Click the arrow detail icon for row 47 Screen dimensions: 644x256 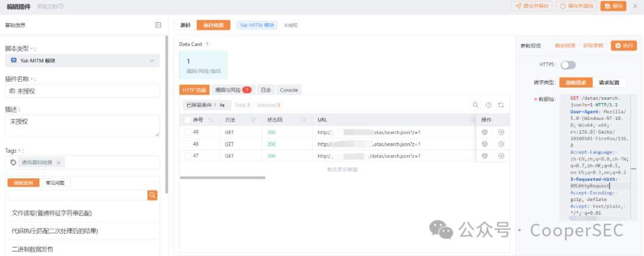(x=501, y=156)
